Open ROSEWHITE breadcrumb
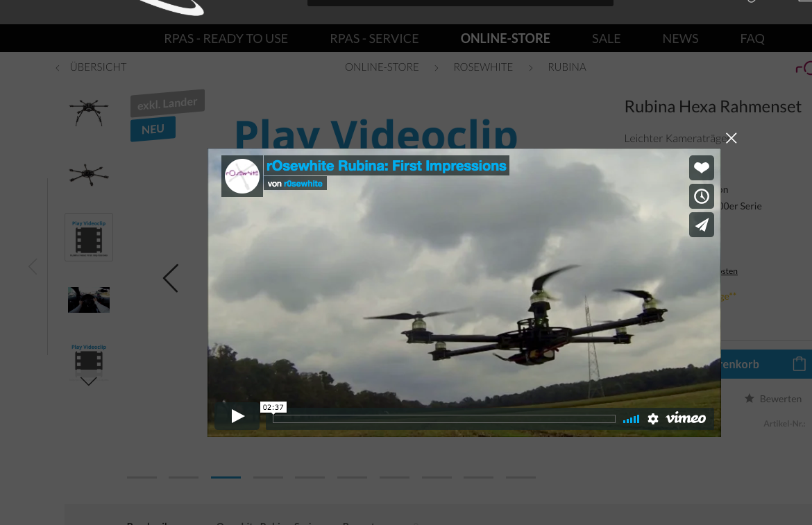This screenshot has width=812, height=525. (x=483, y=67)
